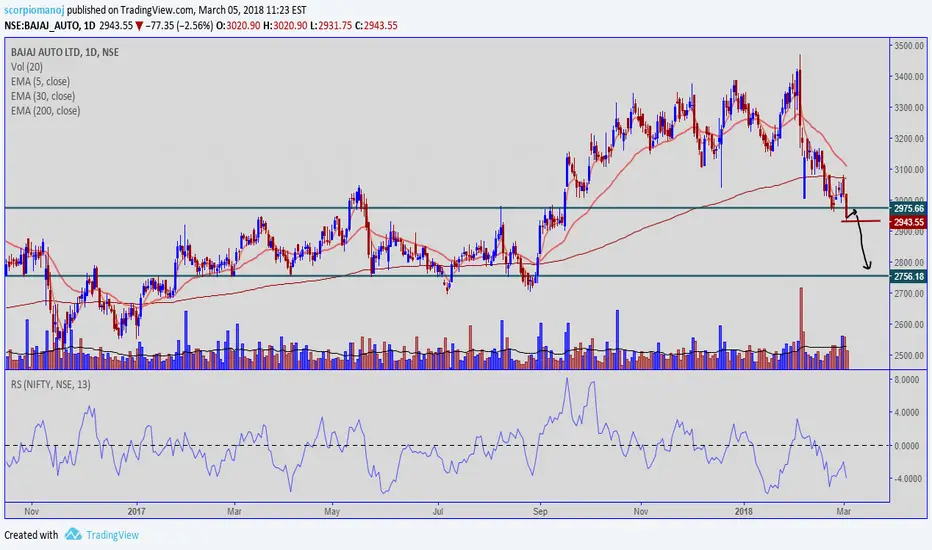This screenshot has height=550, width=932.
Task: Click the 2756.18 support level tag
Action: click(x=909, y=276)
